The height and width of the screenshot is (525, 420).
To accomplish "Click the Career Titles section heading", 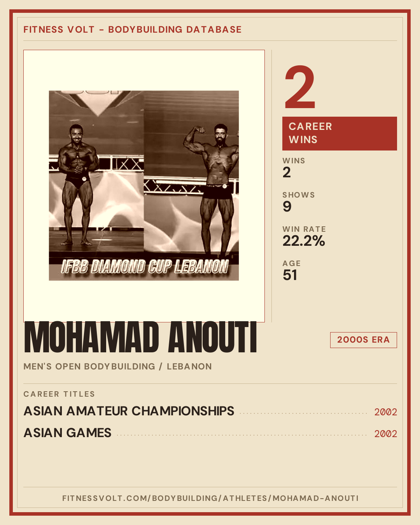I will point(59,394).
